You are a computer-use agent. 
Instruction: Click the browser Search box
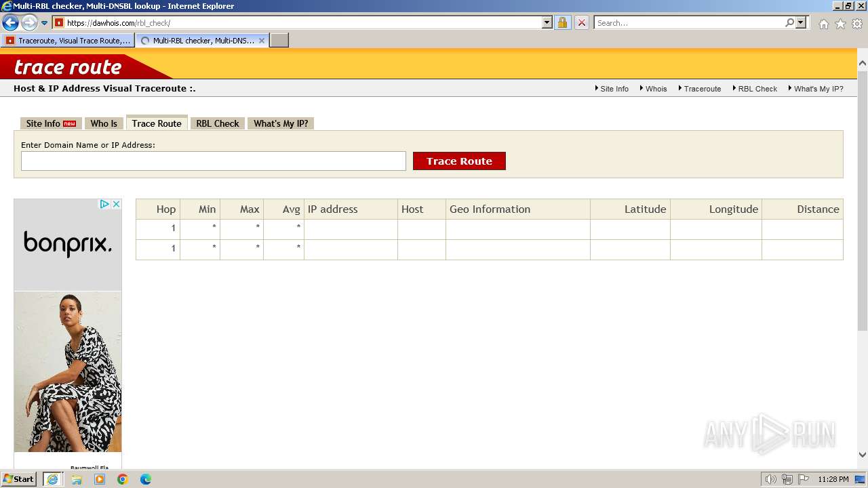(x=689, y=22)
